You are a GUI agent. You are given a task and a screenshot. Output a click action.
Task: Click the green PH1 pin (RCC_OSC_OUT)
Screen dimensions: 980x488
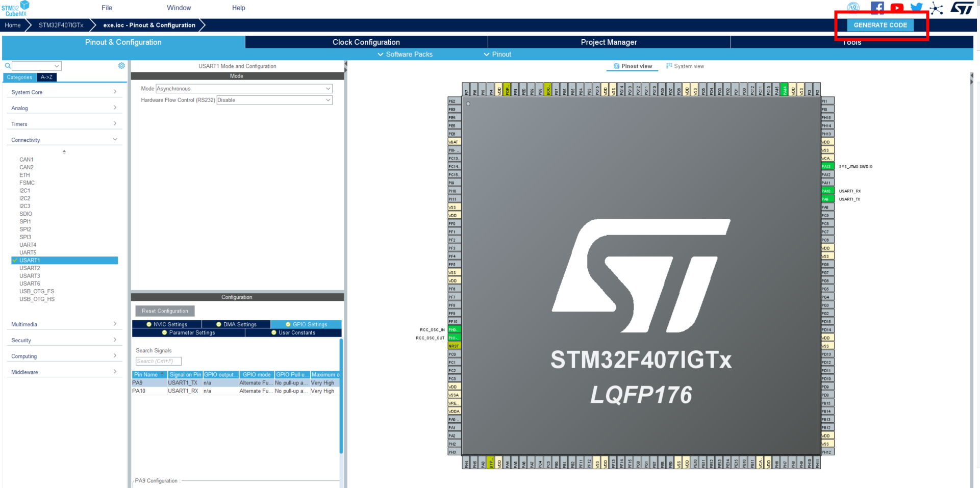point(454,338)
